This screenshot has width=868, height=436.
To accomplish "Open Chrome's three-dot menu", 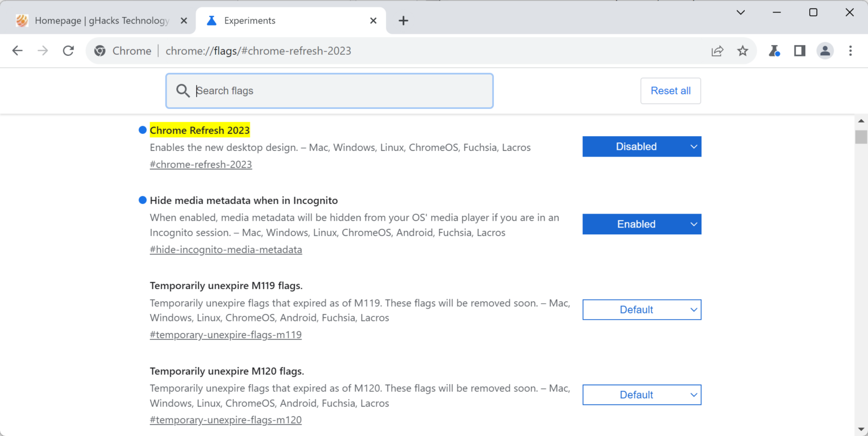I will pyautogui.click(x=850, y=51).
